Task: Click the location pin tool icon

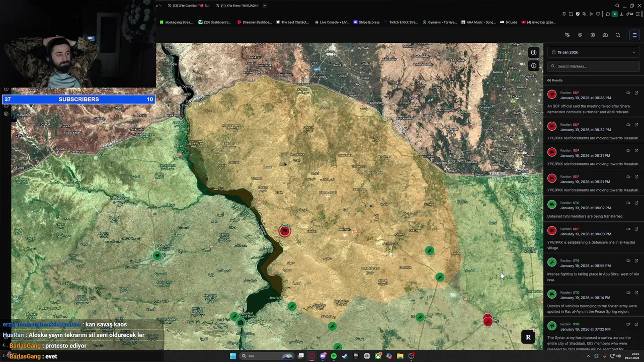Action: 580,35
